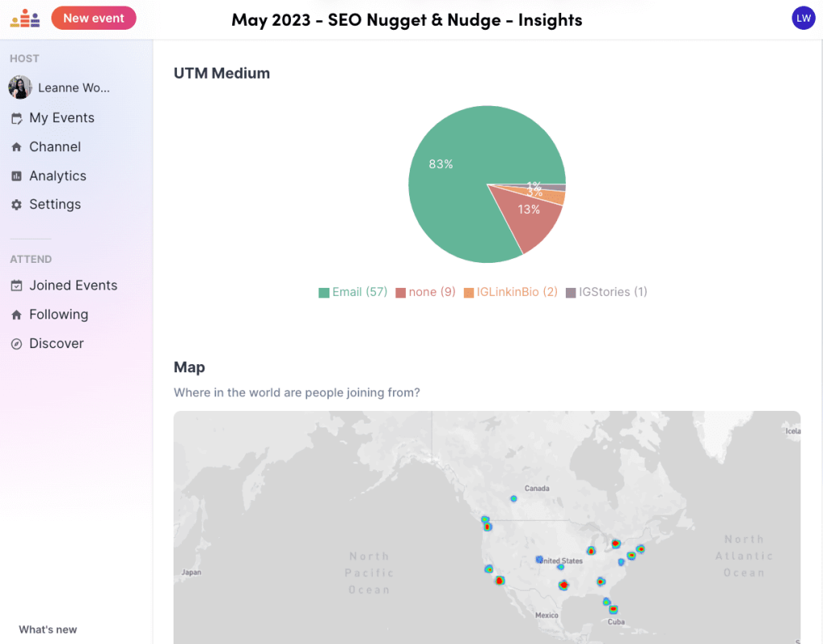Toggle Email (57) legend label
The height and width of the screenshot is (644, 823).
click(359, 293)
